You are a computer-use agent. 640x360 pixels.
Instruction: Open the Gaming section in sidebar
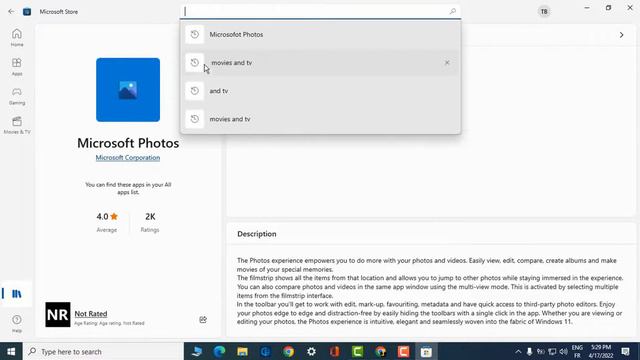[x=17, y=96]
